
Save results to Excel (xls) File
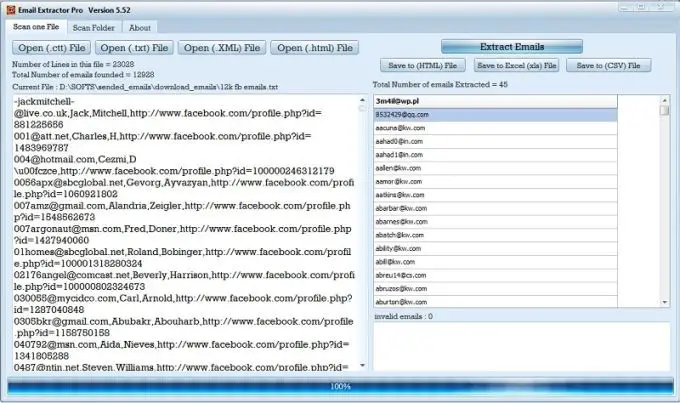[517, 66]
